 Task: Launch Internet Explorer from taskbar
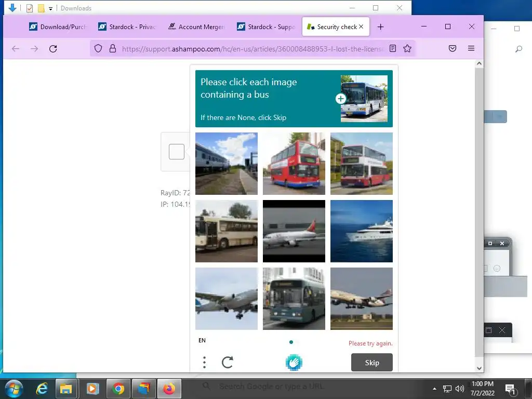[42, 389]
